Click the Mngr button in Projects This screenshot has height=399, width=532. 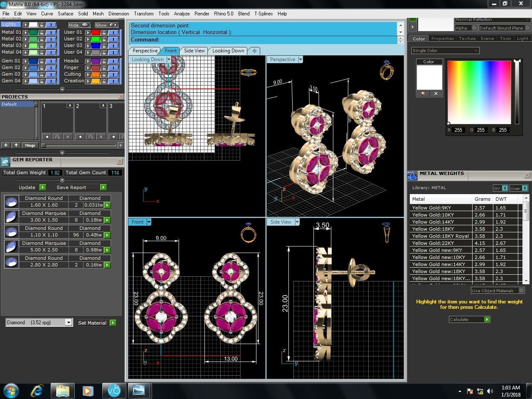coord(30,145)
